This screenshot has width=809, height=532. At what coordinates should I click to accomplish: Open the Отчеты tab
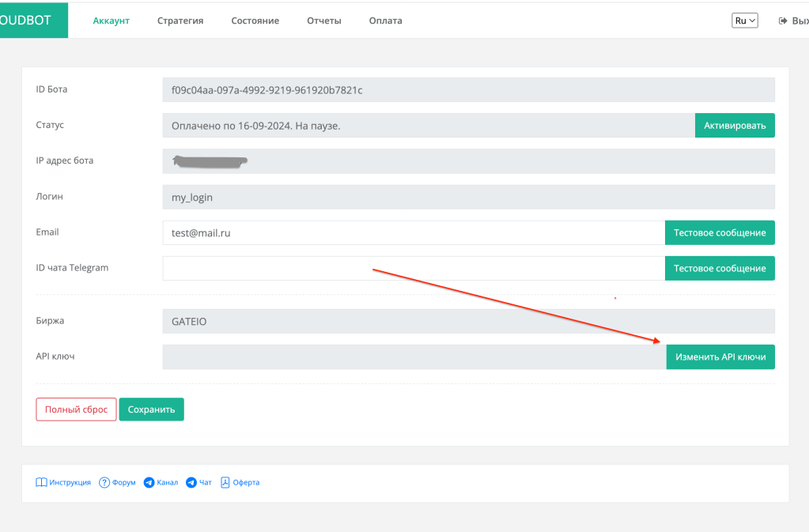pyautogui.click(x=324, y=21)
